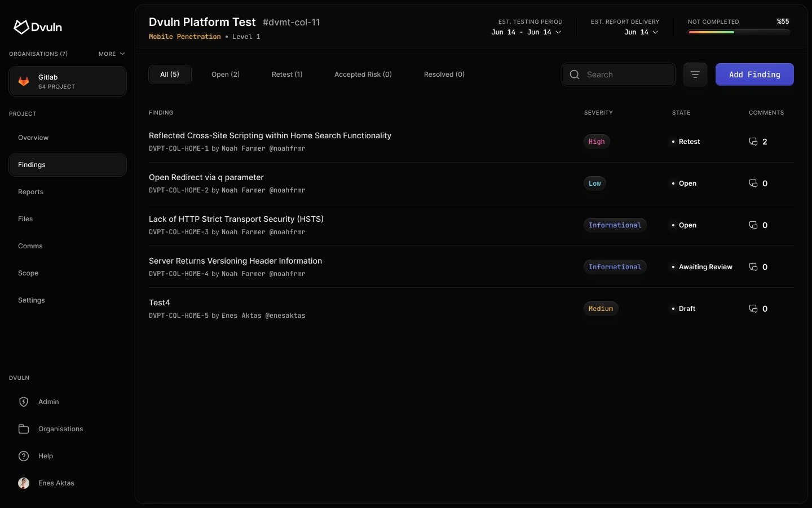This screenshot has width=812, height=508.
Task: Open Organisations via the folder icon
Action: point(24,429)
